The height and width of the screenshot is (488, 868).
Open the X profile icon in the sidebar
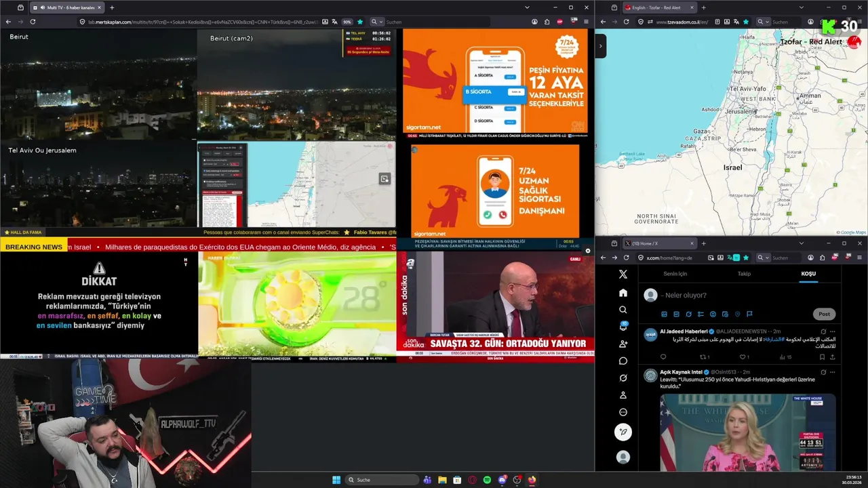click(x=623, y=395)
